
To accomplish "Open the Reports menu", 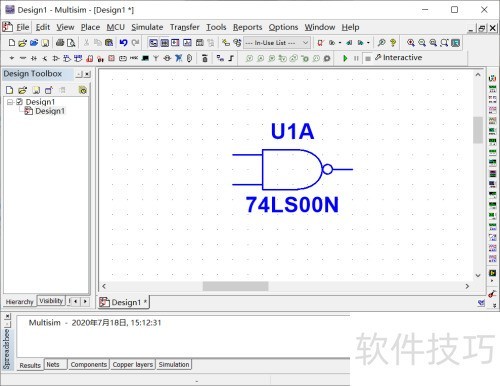I will [247, 27].
